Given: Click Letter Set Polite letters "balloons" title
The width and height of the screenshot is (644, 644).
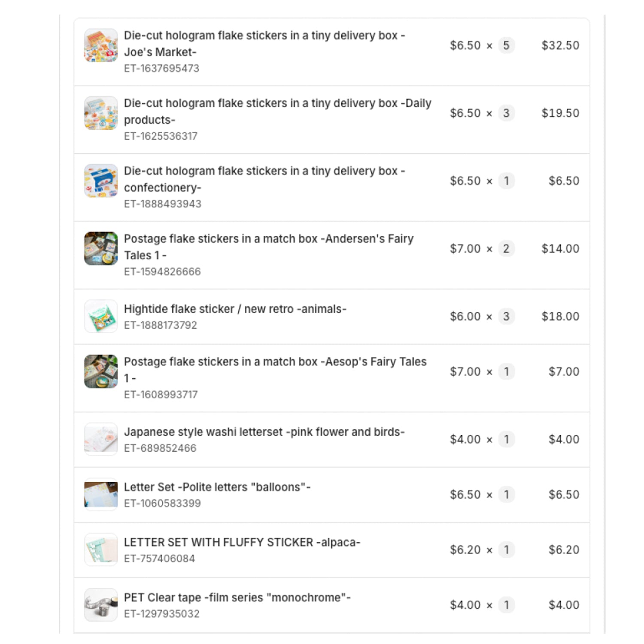Looking at the screenshot, I should point(217,487).
